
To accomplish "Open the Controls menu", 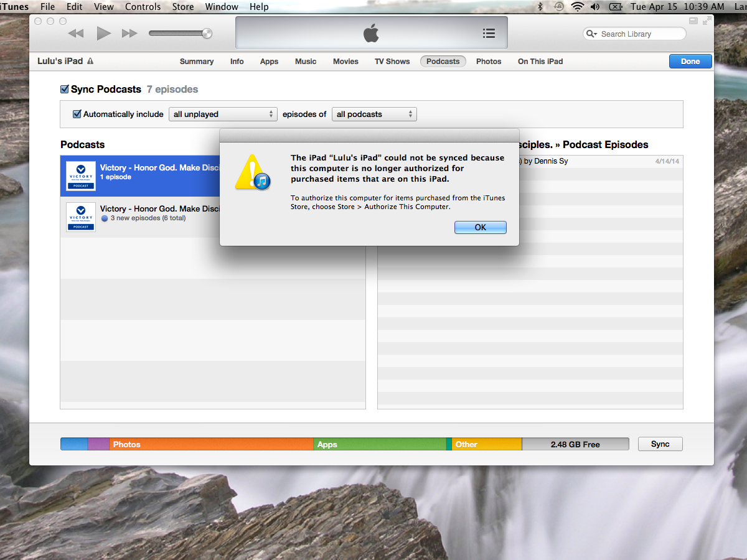I will click(143, 7).
